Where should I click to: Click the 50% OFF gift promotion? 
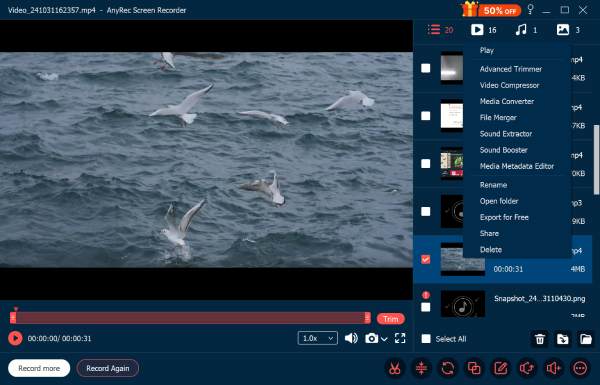click(x=491, y=10)
